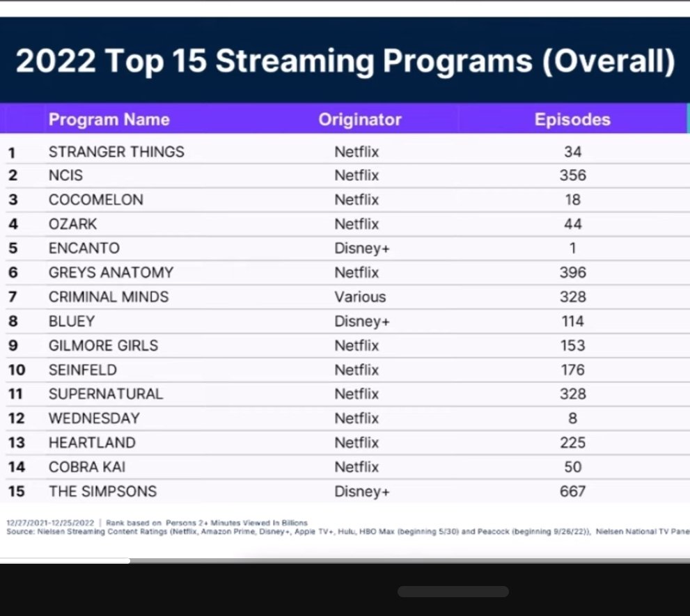Click episode count 225 for Heartland
The width and height of the screenshot is (690, 616).
click(572, 443)
